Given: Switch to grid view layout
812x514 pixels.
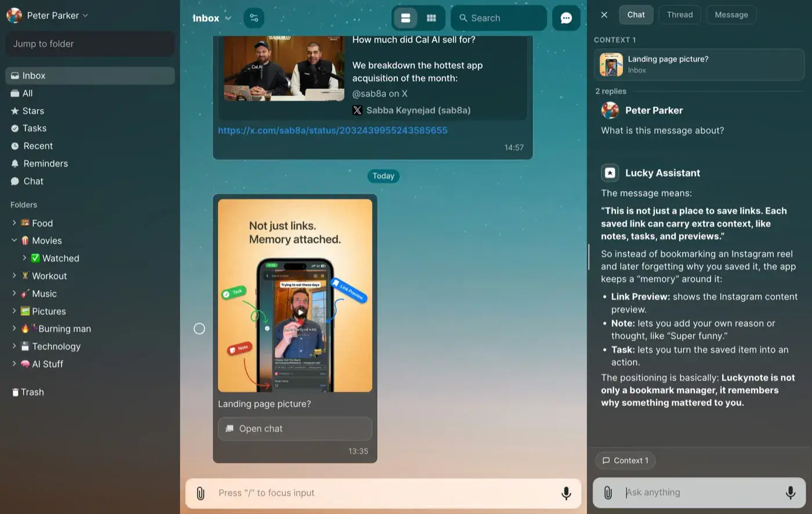Looking at the screenshot, I should 431,18.
